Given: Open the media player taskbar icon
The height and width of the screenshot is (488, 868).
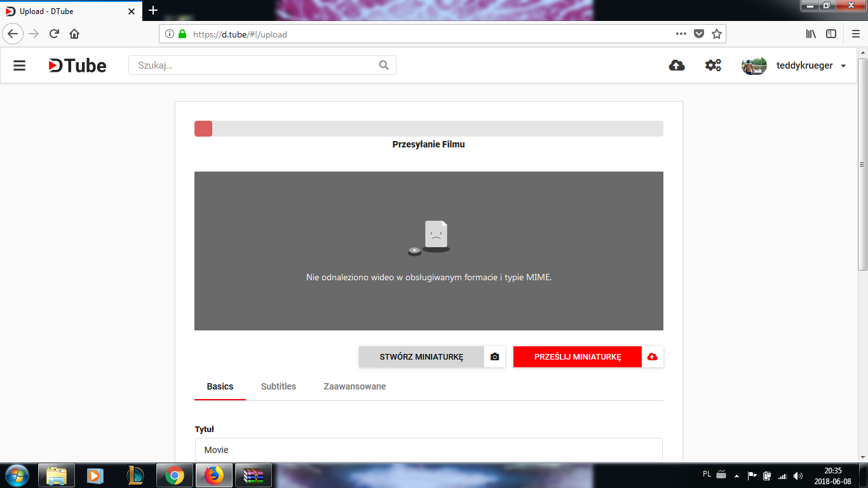Looking at the screenshot, I should pyautogui.click(x=95, y=475).
